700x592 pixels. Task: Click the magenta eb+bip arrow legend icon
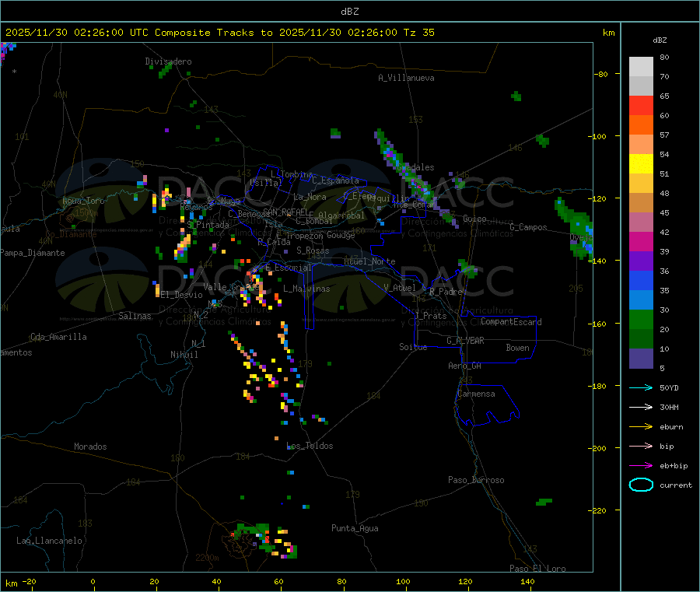[641, 466]
